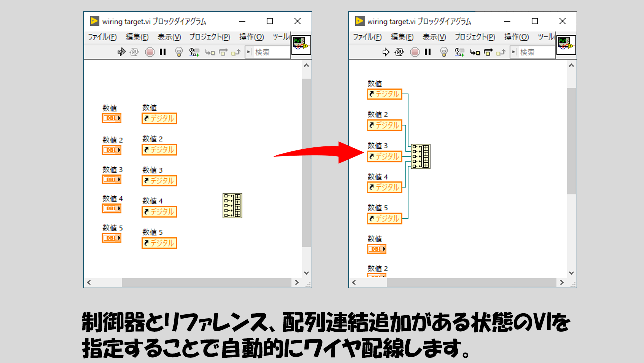
Task: Open the プロジェクト(P) menu in the right window
Action: pyautogui.click(x=474, y=37)
